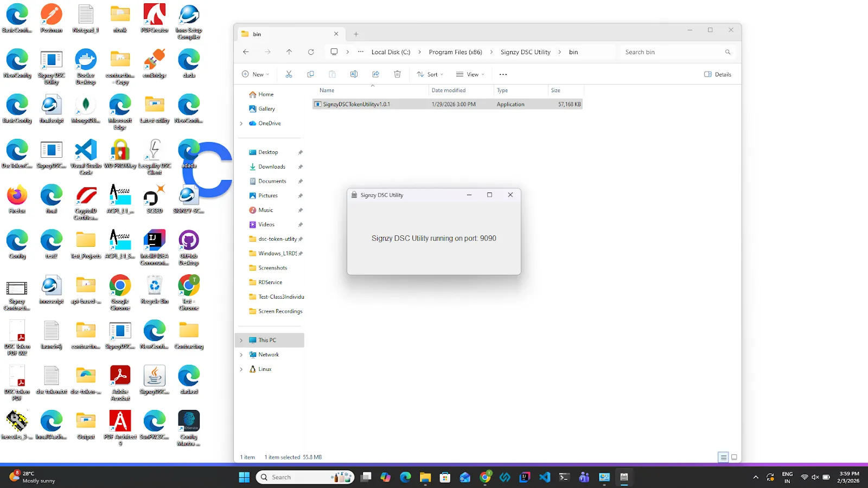
Task: Add a new Explorer tab
Action: click(356, 34)
